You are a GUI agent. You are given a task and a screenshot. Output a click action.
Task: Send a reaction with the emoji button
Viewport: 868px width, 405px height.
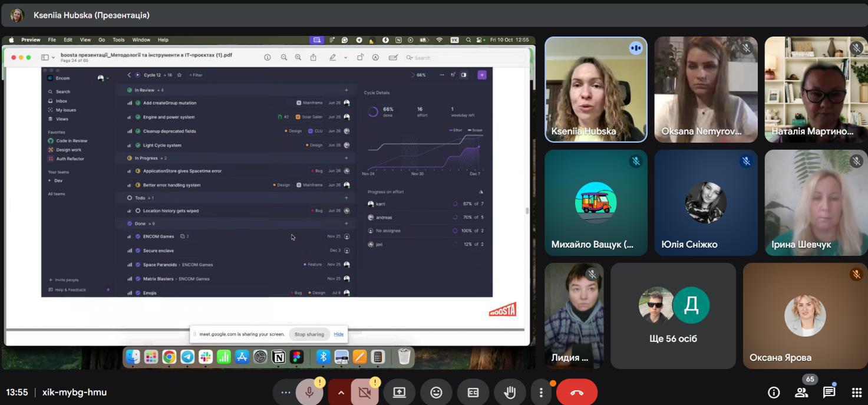click(x=436, y=393)
